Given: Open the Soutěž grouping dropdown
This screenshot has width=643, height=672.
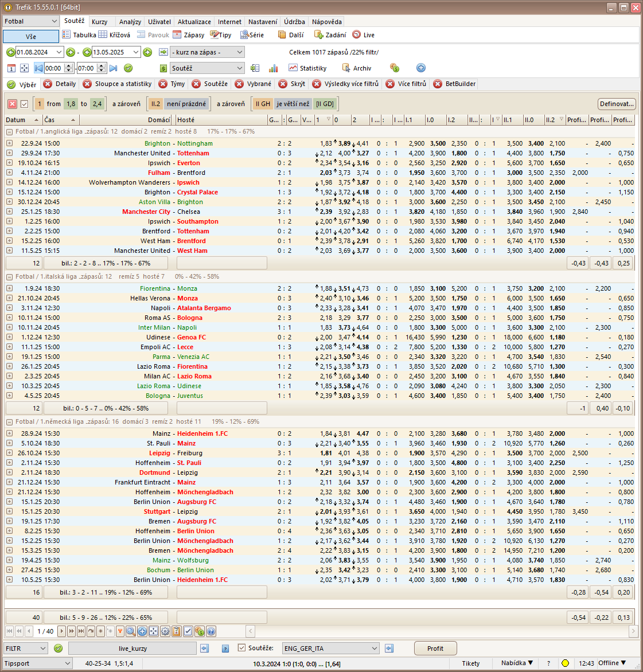Looking at the screenshot, I should [208, 68].
